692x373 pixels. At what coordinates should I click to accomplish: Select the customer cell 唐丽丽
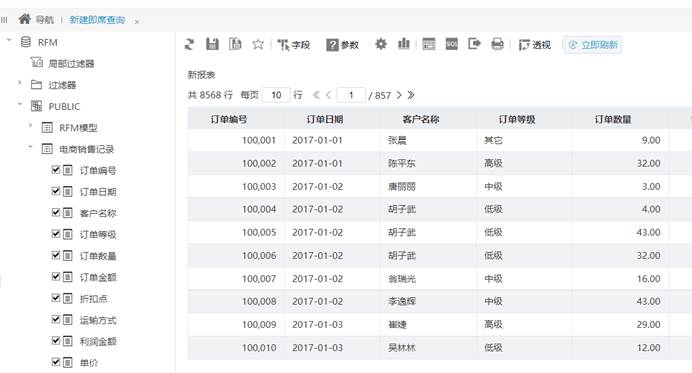428,186
